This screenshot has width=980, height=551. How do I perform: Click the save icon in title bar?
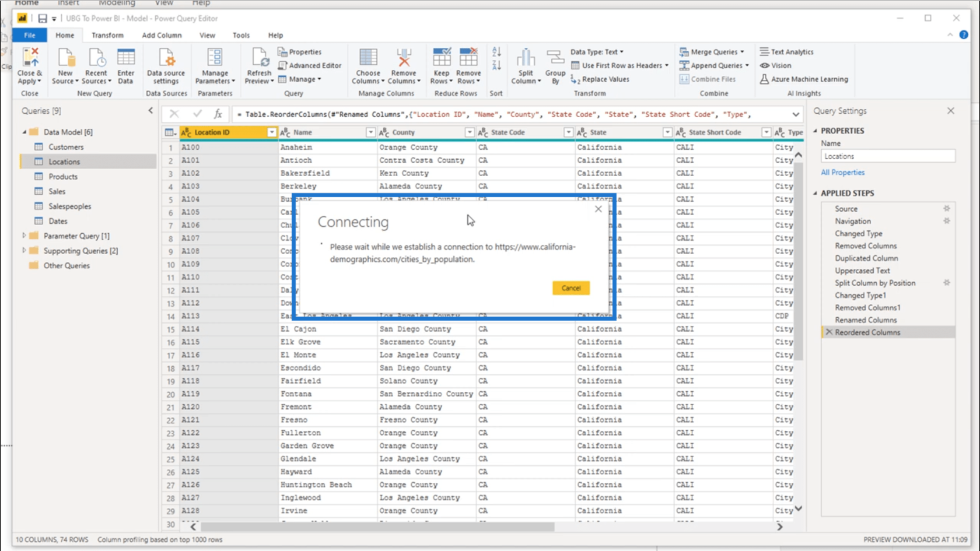point(42,19)
